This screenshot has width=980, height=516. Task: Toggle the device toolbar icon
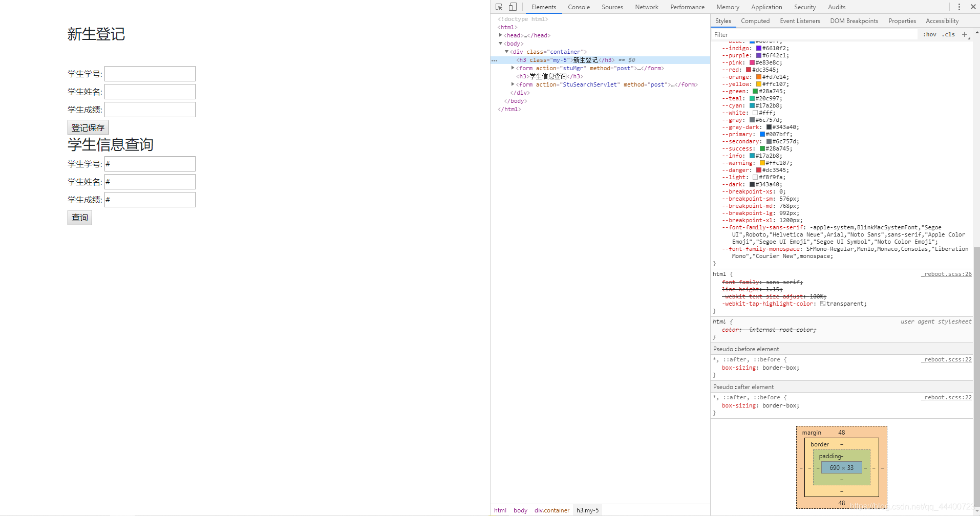(x=513, y=7)
